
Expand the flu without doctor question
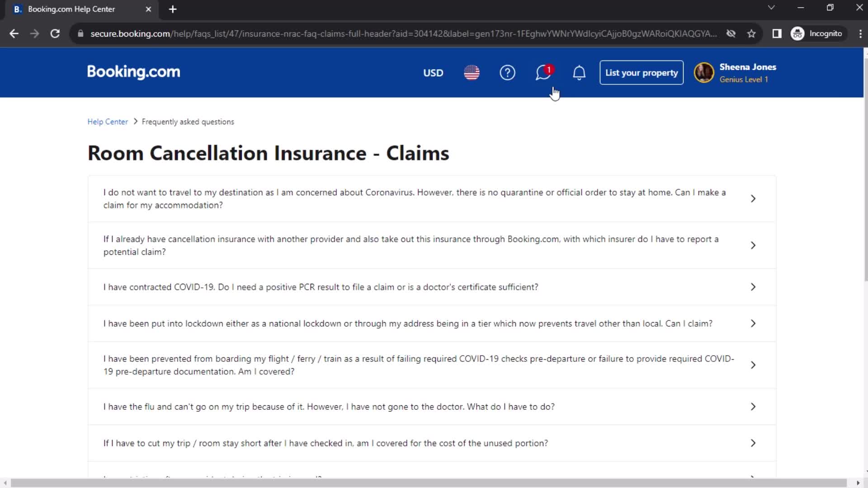432,407
